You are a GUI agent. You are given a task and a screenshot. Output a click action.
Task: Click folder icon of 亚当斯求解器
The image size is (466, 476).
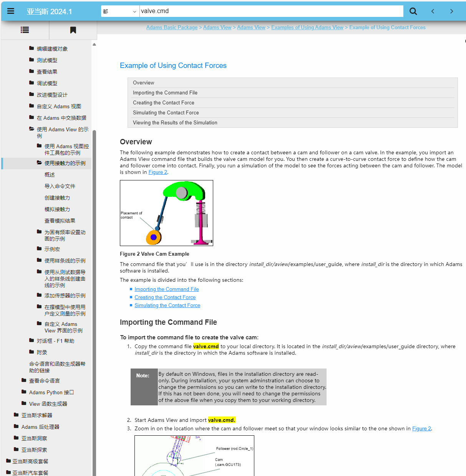coord(16,415)
